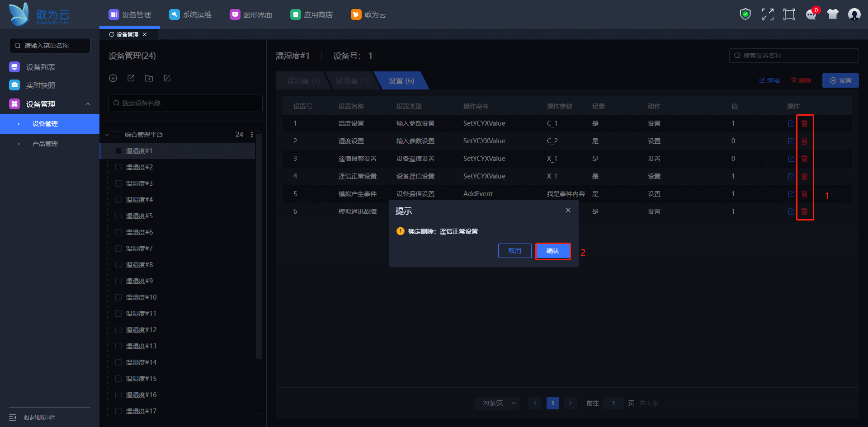Screen dimensions: 868x427
Task: Click the pencil edit icon above device search
Action: pyautogui.click(x=167, y=78)
